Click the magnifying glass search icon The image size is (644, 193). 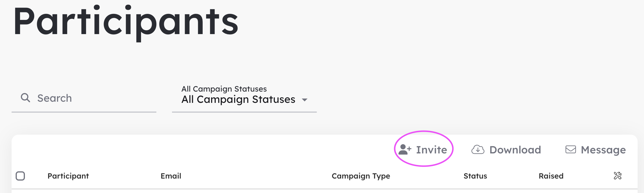(25, 98)
